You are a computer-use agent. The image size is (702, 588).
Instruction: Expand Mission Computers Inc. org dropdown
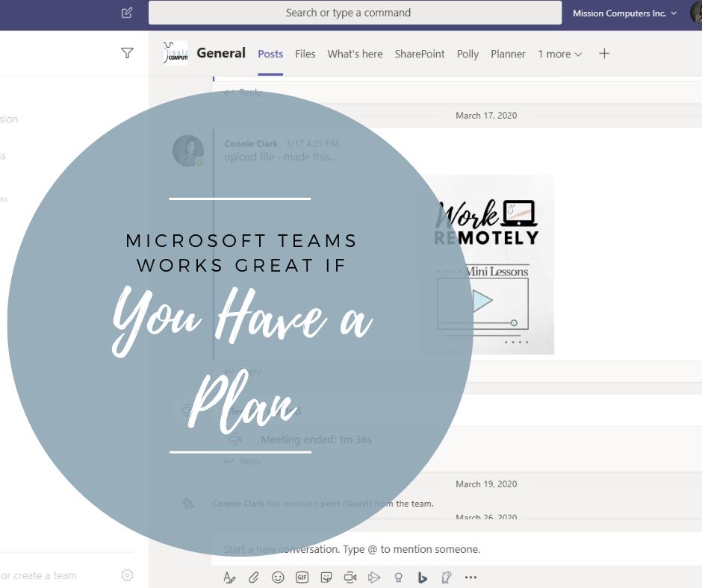tap(624, 13)
